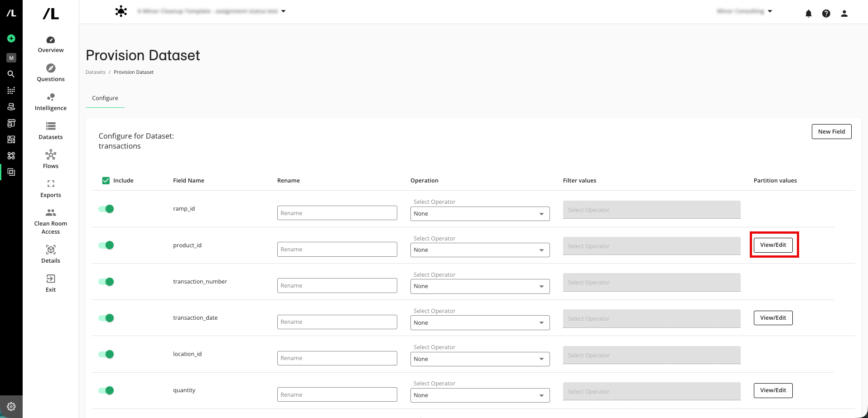Open Questions in the sidebar
Screen dimensions: 868x418
click(51, 73)
